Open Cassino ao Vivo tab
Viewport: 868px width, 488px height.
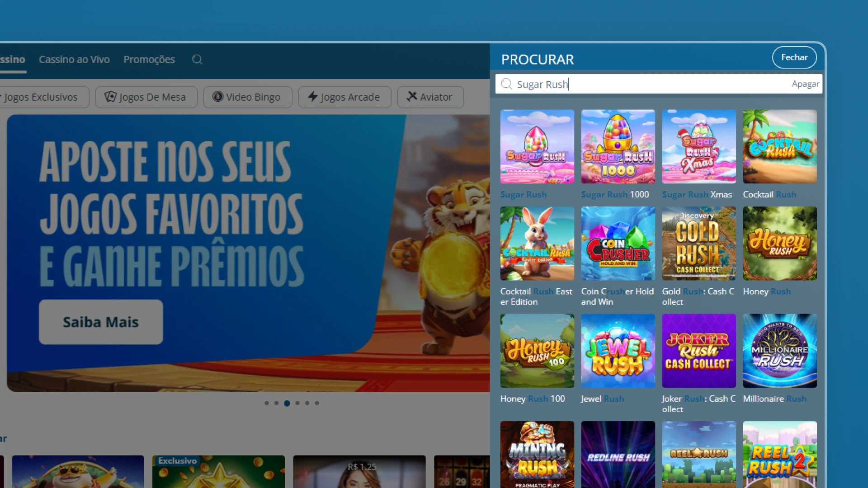click(x=74, y=59)
